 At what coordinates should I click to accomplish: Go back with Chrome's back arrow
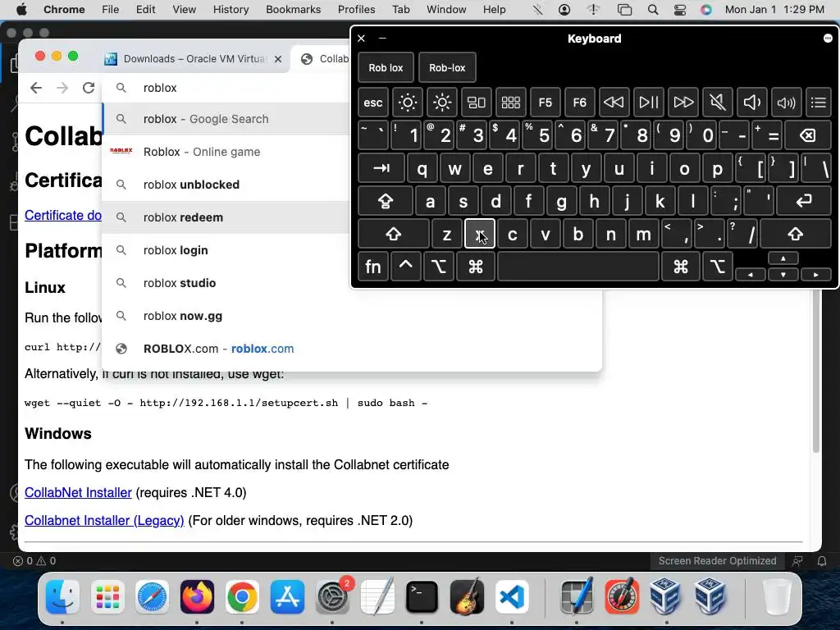point(36,88)
